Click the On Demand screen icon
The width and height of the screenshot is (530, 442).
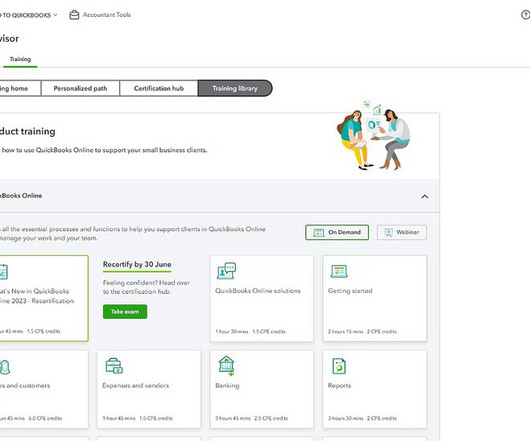point(319,232)
